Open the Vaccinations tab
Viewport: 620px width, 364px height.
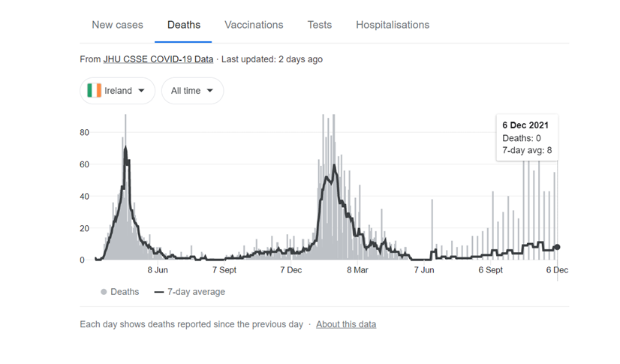pyautogui.click(x=254, y=25)
